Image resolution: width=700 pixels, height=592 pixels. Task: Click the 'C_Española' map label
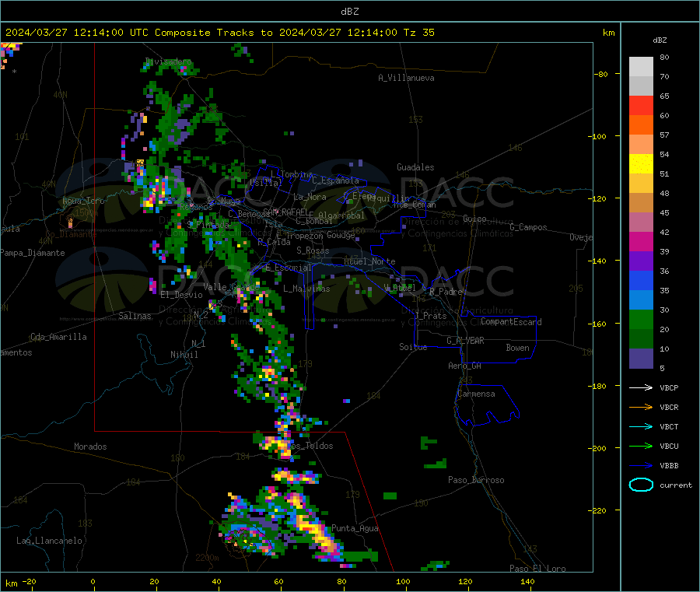(336, 180)
